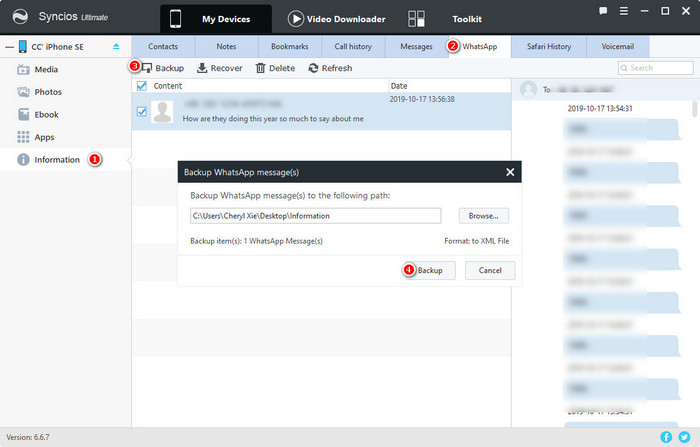Open the hamburger menu icon

pos(624,11)
